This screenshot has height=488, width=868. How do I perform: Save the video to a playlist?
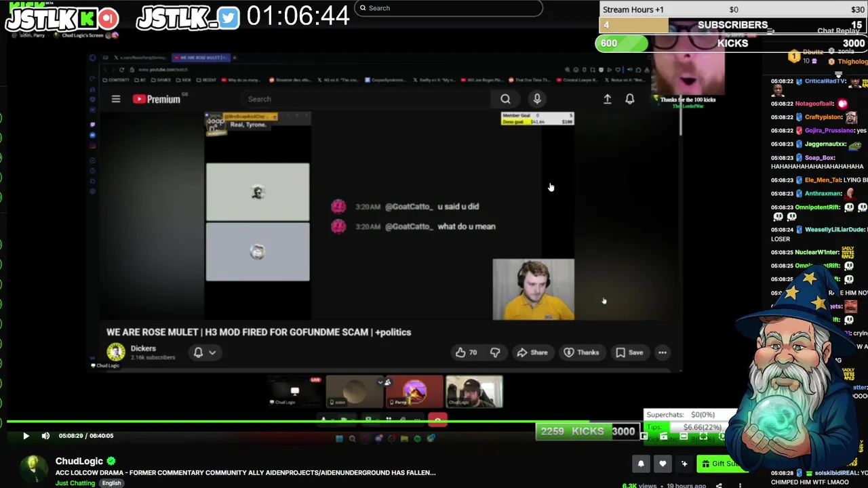[x=629, y=352]
